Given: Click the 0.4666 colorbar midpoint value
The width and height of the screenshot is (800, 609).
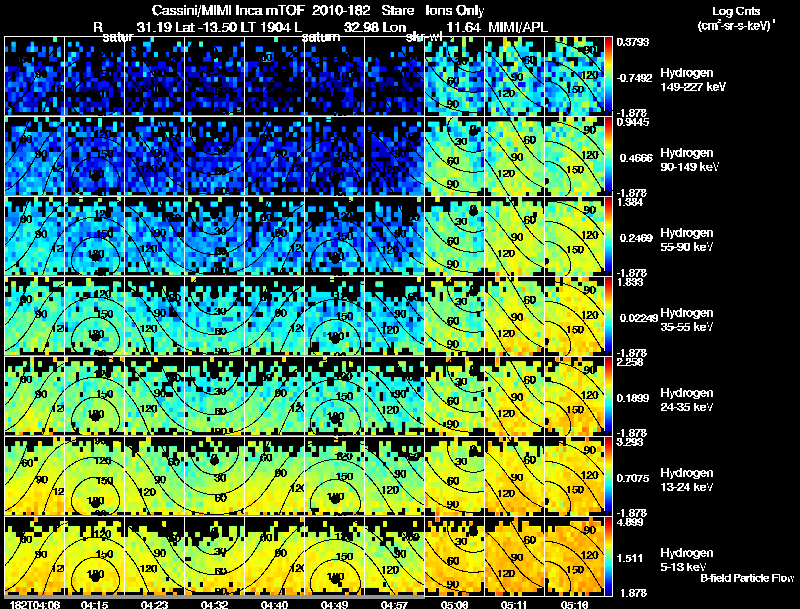Looking at the screenshot, I should (x=636, y=158).
